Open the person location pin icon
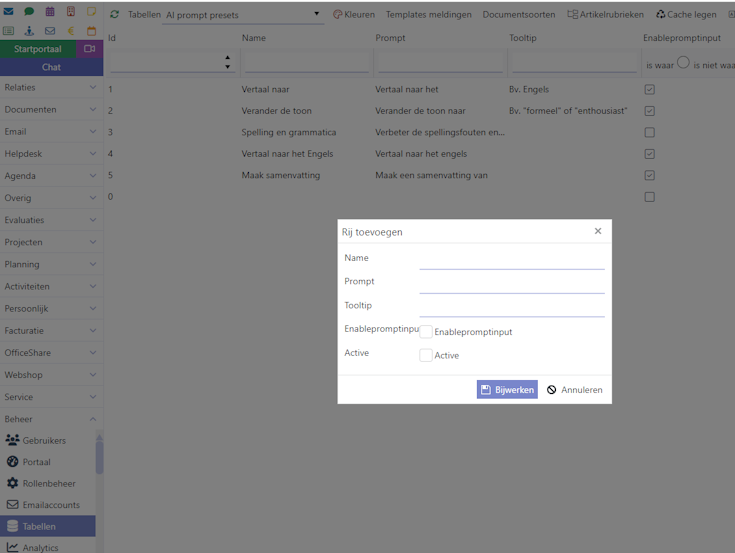The image size is (735, 553). click(29, 31)
